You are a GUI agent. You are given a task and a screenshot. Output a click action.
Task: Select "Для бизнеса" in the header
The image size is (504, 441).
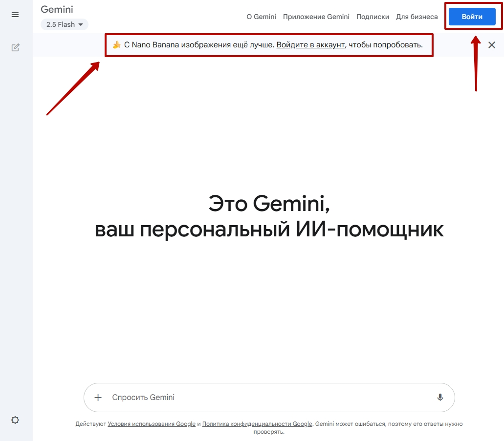tap(416, 17)
